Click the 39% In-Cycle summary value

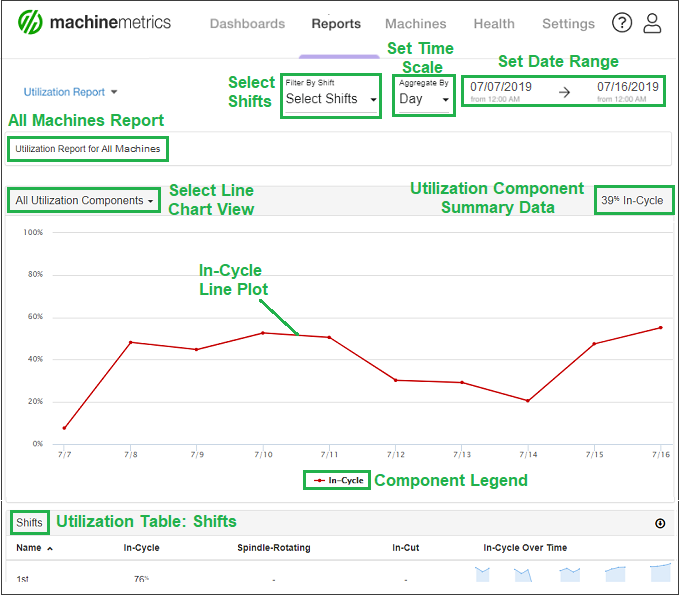[632, 200]
